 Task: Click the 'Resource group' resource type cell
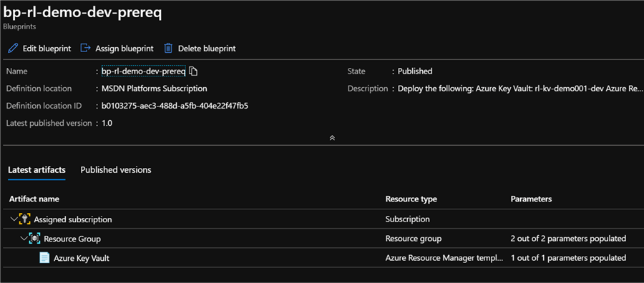pyautogui.click(x=414, y=239)
